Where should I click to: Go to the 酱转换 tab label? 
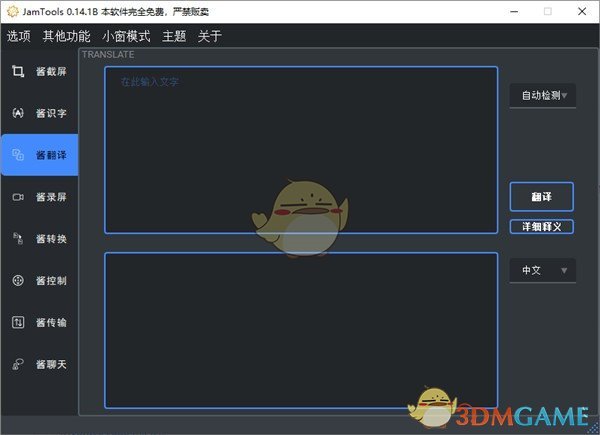[x=51, y=239]
